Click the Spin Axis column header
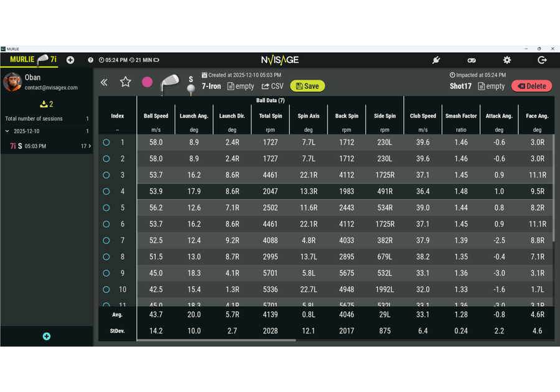This screenshot has width=560, height=392. click(x=309, y=116)
